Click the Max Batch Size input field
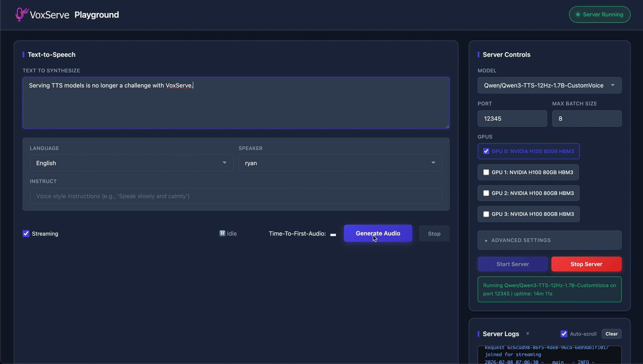This screenshot has width=643, height=364. click(x=587, y=119)
